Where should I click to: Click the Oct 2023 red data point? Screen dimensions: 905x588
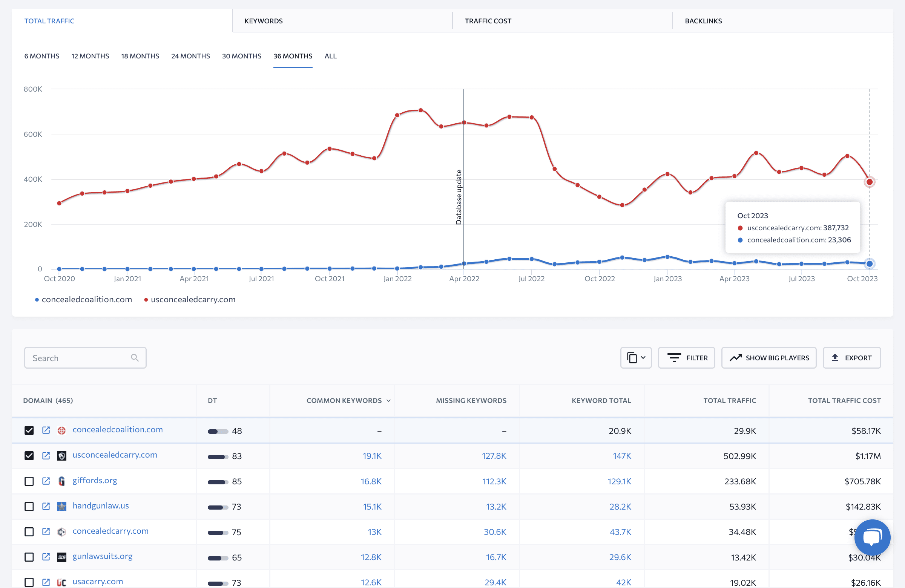[x=869, y=182]
